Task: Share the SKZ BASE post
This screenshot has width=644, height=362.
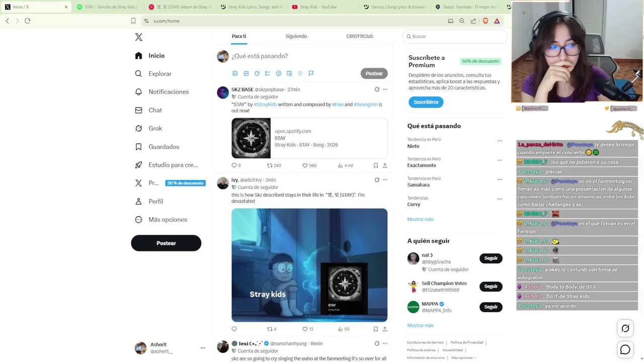Action: (x=385, y=165)
